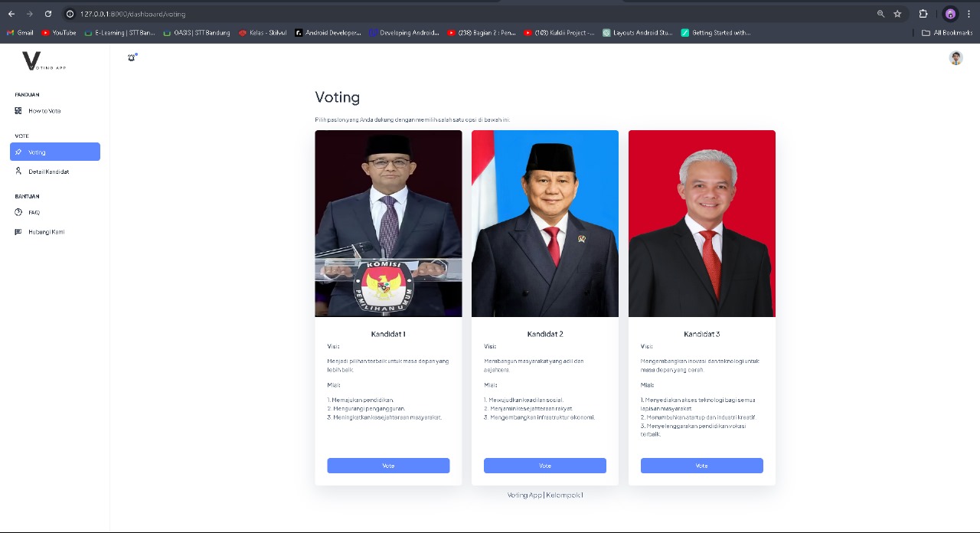980x533 pixels.
Task: Click the zoom magnifier in address bar
Action: [880, 14]
